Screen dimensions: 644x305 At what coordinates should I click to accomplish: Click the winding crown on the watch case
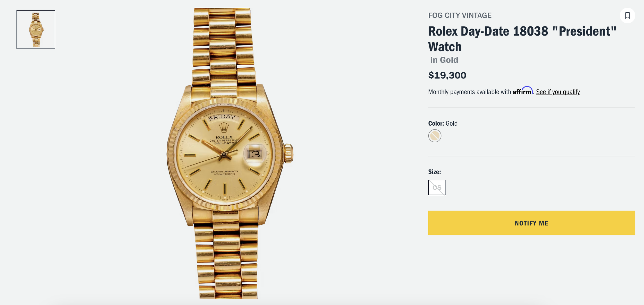click(288, 153)
